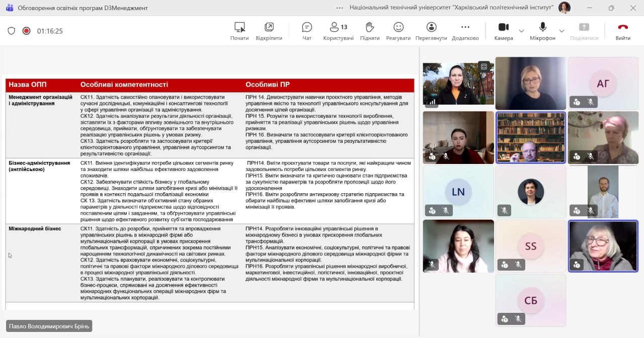Open the Додатково more actions menu

tap(465, 31)
